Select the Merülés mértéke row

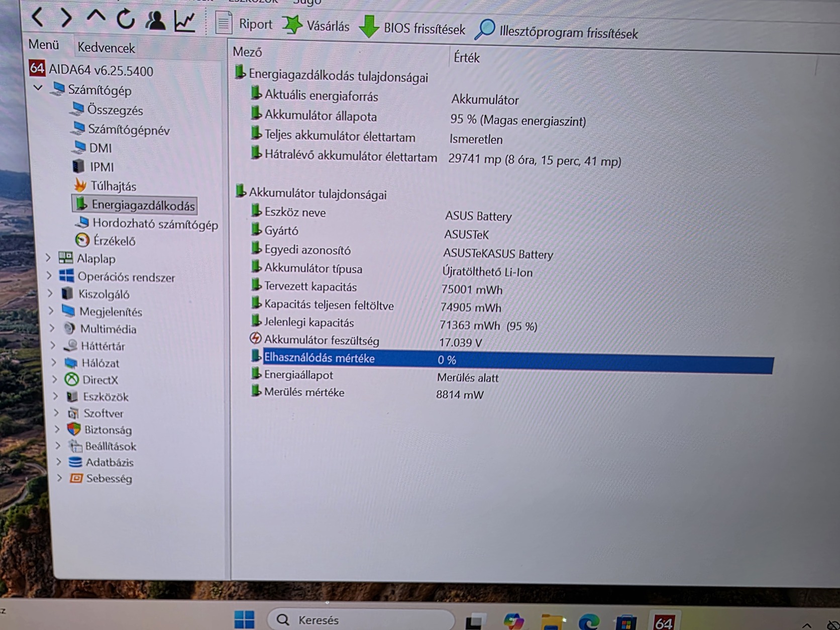[x=367, y=393]
